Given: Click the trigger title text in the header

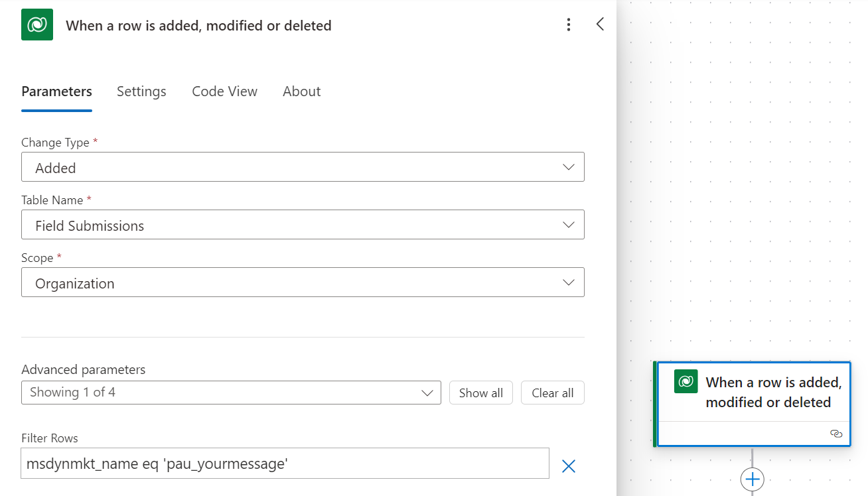Looking at the screenshot, I should point(198,25).
